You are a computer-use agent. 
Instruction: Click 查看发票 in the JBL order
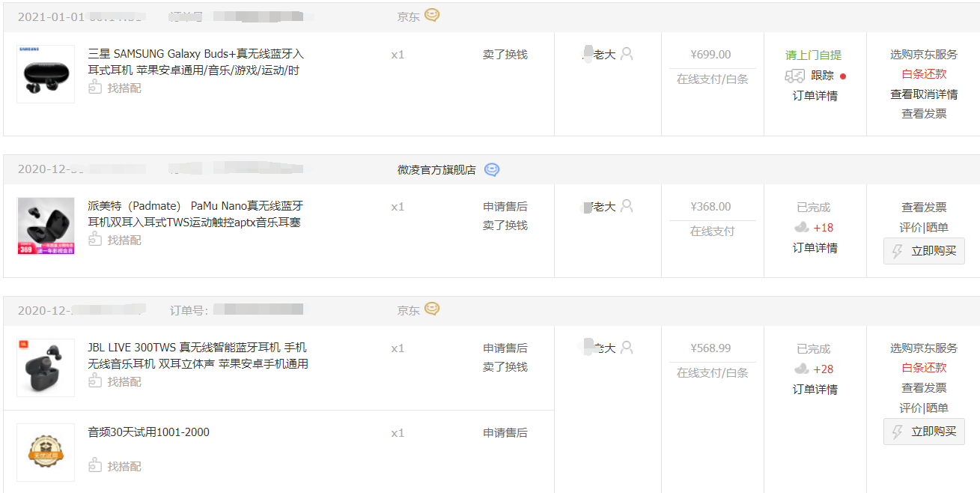click(924, 388)
